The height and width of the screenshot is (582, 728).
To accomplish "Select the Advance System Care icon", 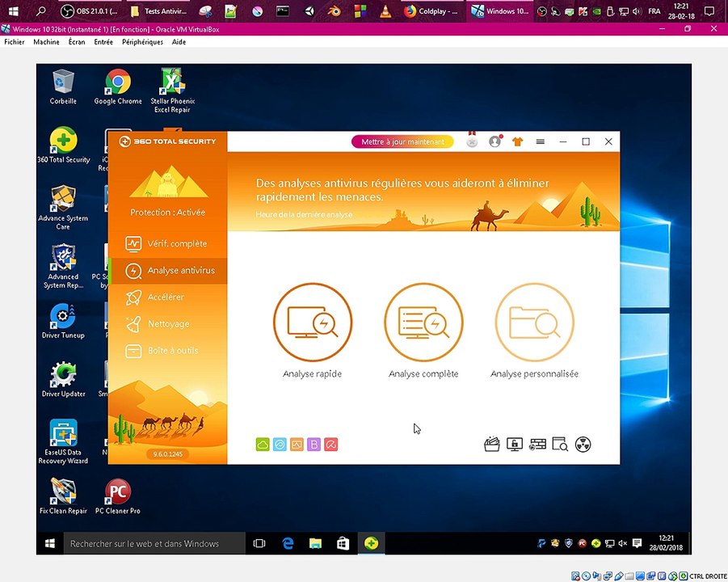I will (x=63, y=208).
